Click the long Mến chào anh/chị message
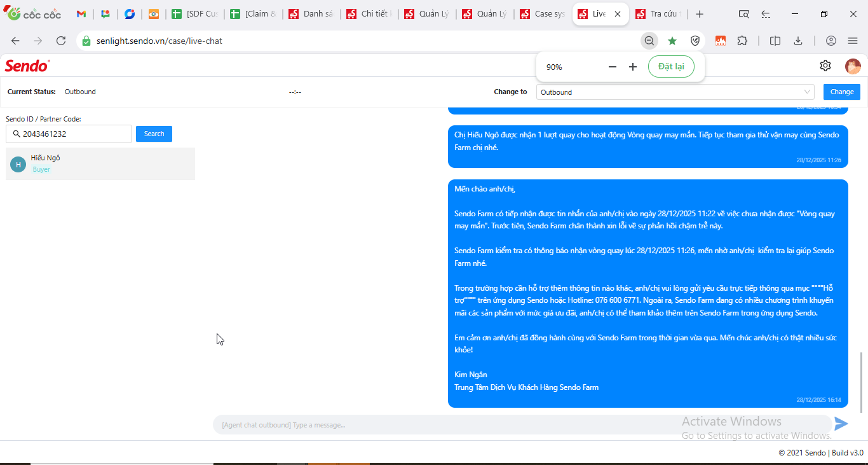 (648, 293)
